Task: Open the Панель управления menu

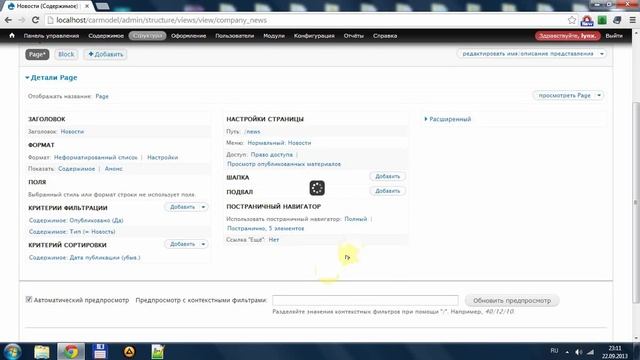Action: click(51, 36)
